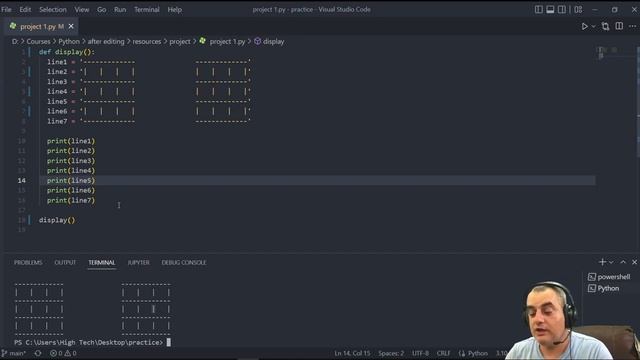Viewport: 640px width, 360px height.
Task: Close the project 1.py tab
Action: [71, 27]
